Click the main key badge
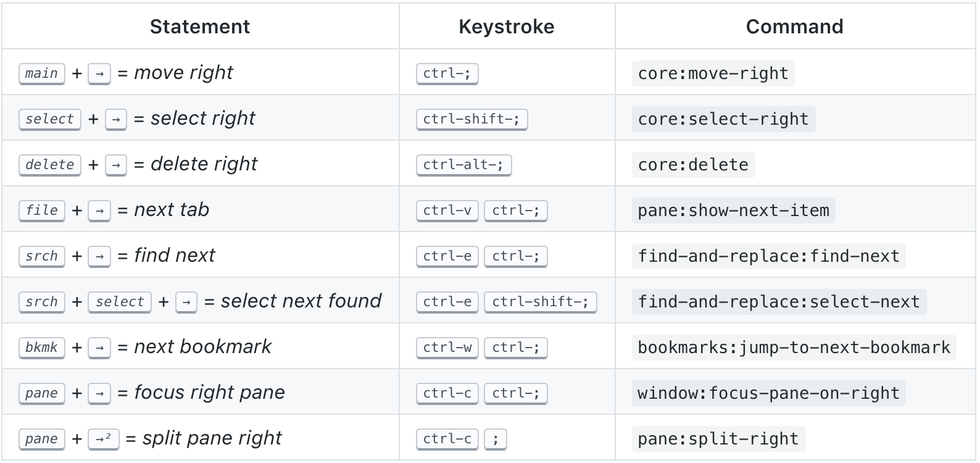 click(x=41, y=73)
